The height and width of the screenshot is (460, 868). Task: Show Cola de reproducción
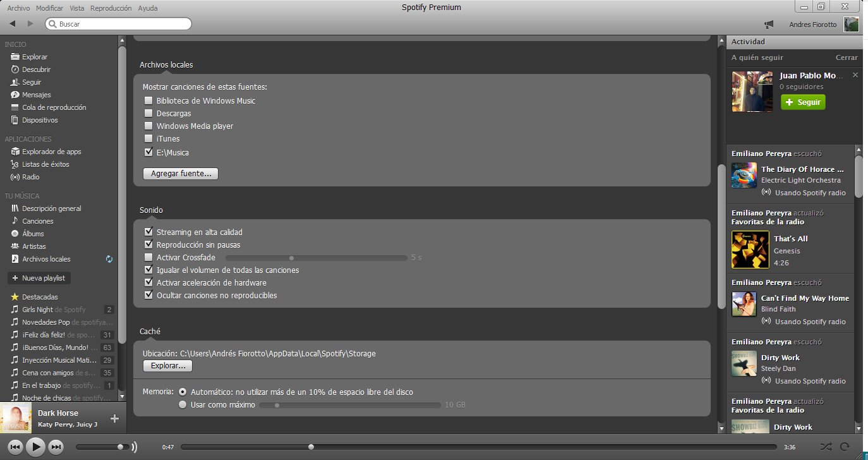(54, 107)
